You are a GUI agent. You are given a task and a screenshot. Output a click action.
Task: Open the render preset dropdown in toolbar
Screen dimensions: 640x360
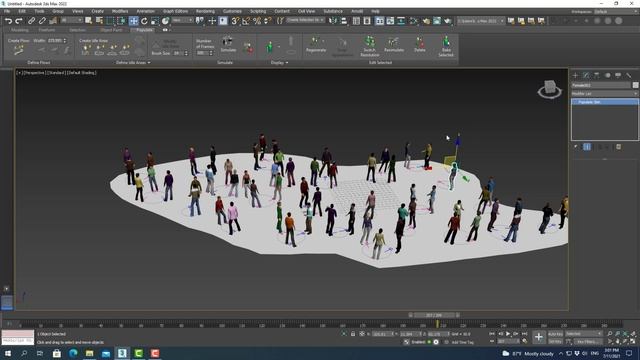[480, 20]
